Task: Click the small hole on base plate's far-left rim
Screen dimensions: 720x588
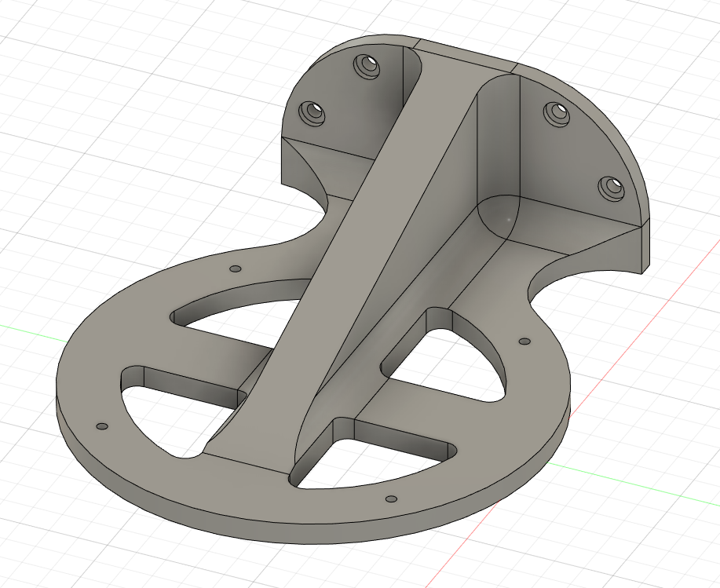Action: (101, 426)
